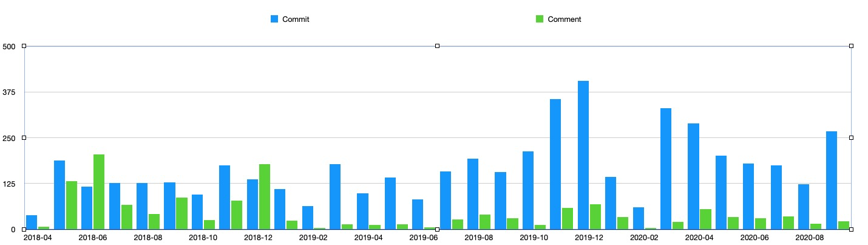The image size is (868, 245).
Task: Select the Comment legend label text
Action: point(564,19)
